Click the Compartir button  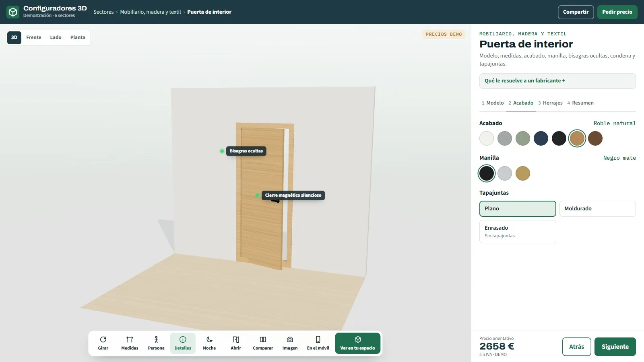pyautogui.click(x=576, y=12)
